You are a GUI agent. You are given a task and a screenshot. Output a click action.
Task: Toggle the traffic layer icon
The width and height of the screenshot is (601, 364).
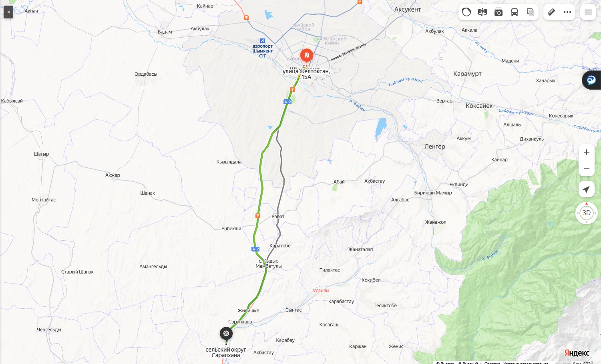466,12
